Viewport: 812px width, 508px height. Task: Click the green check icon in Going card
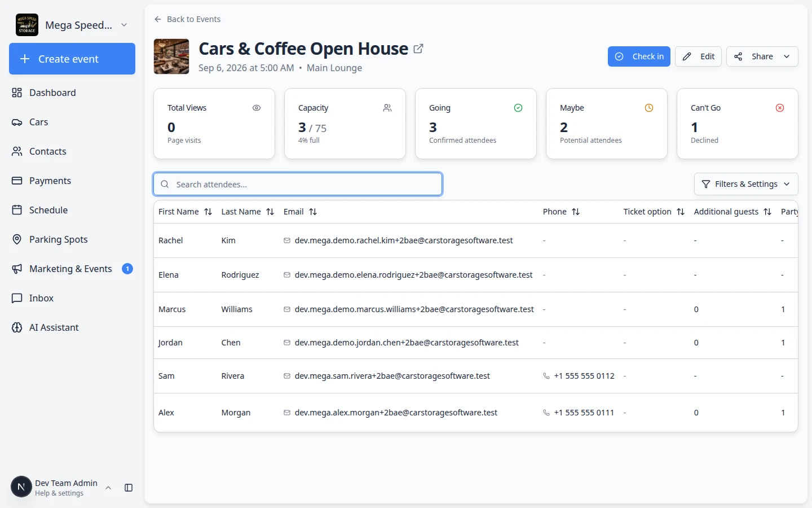(x=518, y=108)
